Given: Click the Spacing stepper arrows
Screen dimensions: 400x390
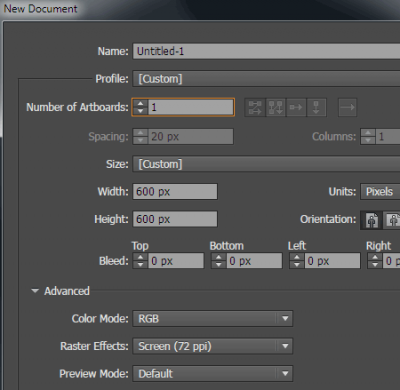Looking at the screenshot, I should 140,137.
